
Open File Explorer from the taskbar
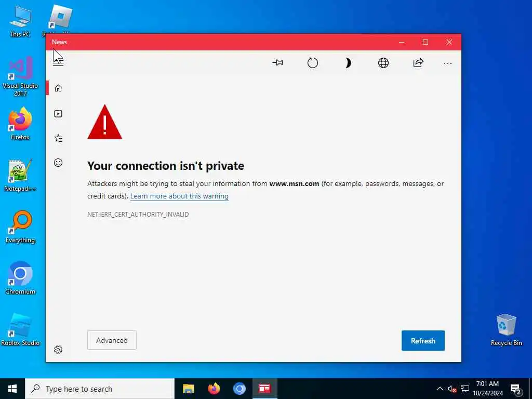point(188,389)
